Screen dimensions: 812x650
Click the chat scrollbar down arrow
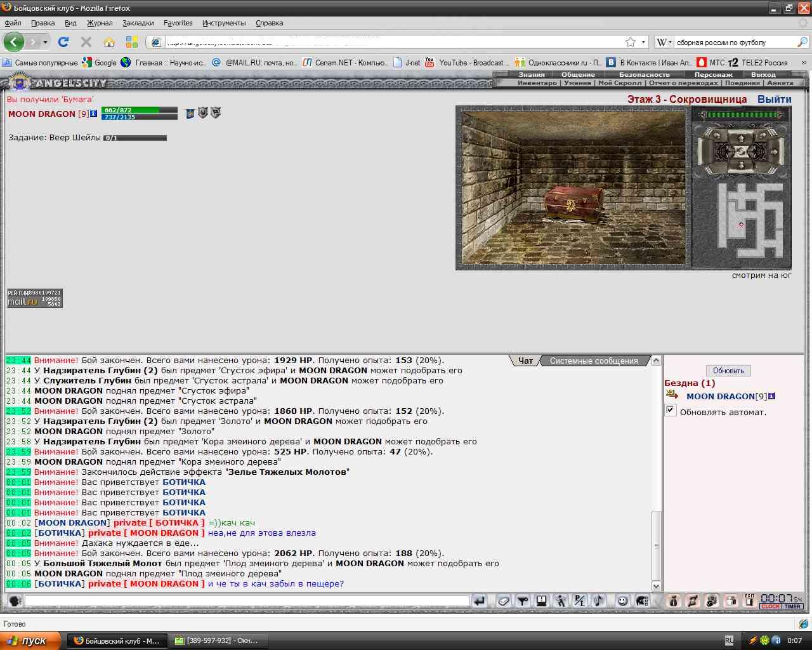click(657, 586)
